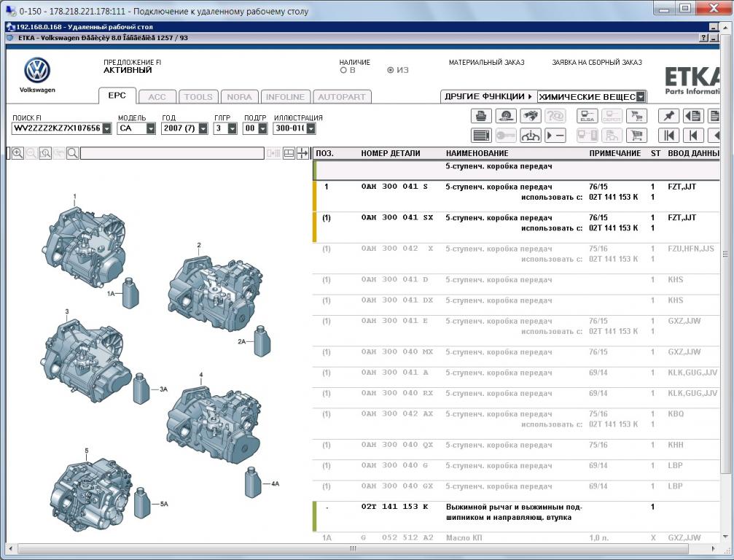Click the МАТЕРИАЛЬНЫЙ ЗАКАЗ link

[x=486, y=62]
